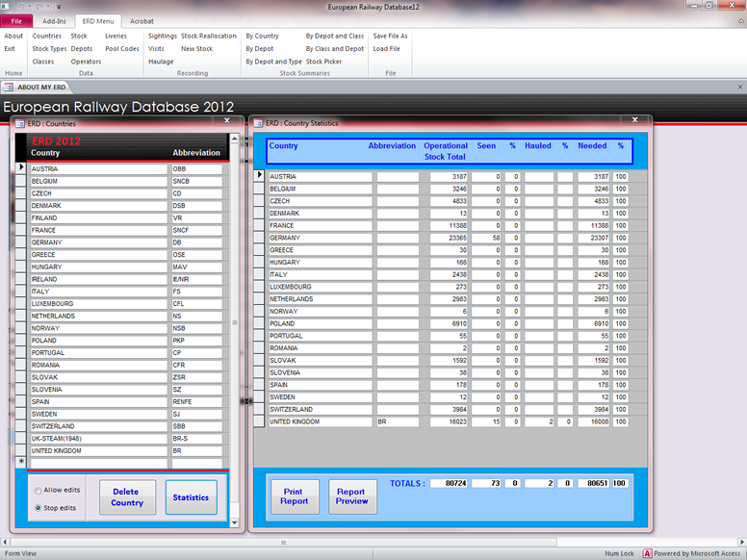Open Visits in Recording group
The image size is (747, 560).
(x=156, y=48)
